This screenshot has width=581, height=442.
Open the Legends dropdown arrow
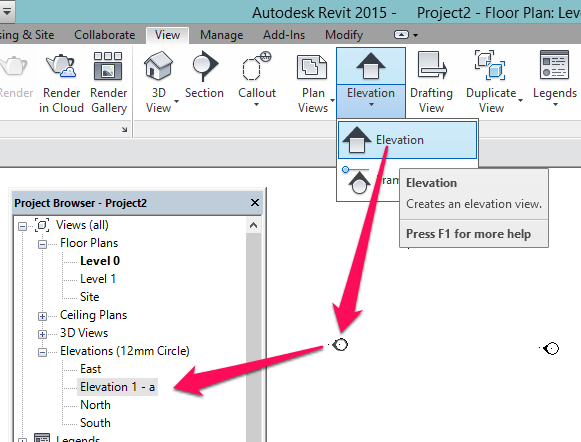tap(555, 105)
